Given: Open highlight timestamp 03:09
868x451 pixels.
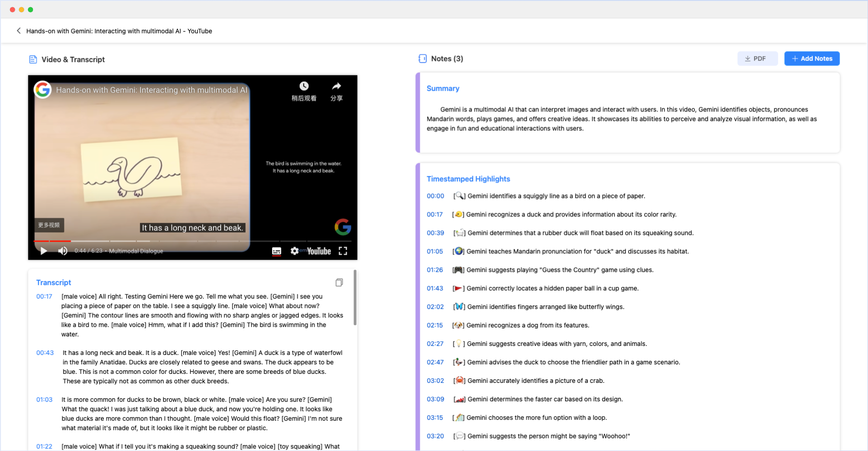Looking at the screenshot, I should pos(436,399).
